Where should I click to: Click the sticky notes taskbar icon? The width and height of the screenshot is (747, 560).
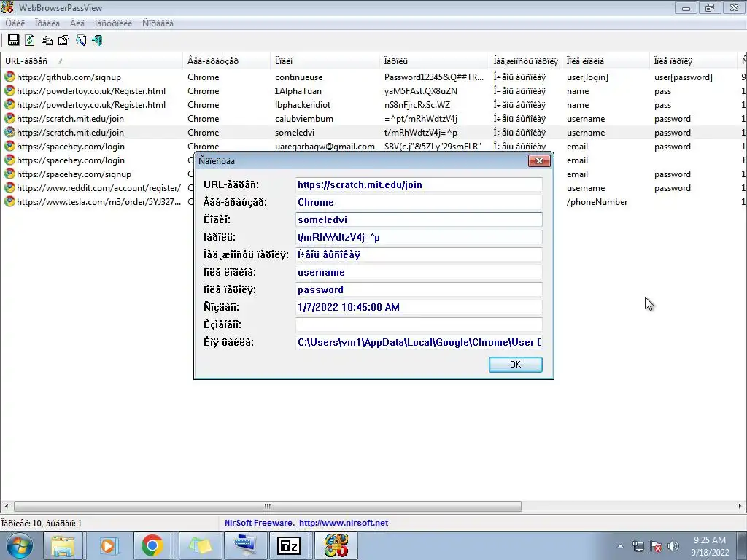pos(200,545)
